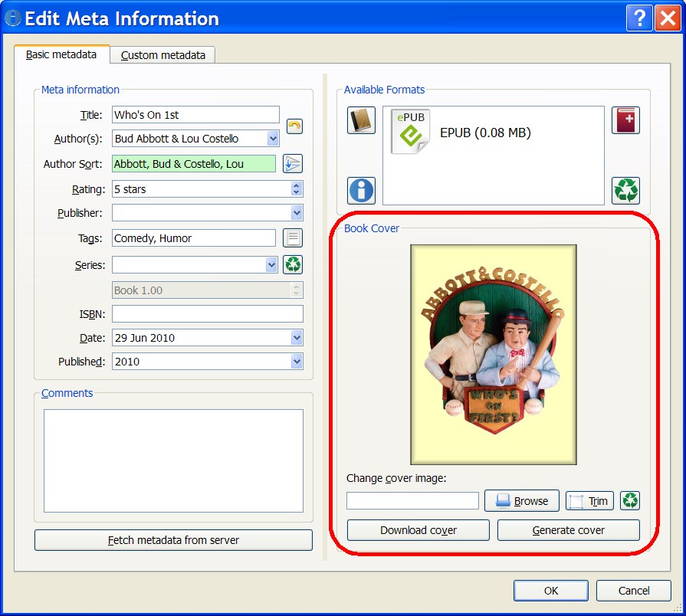Cancel the metadata dialog
The width and height of the screenshot is (686, 616).
pyautogui.click(x=634, y=591)
